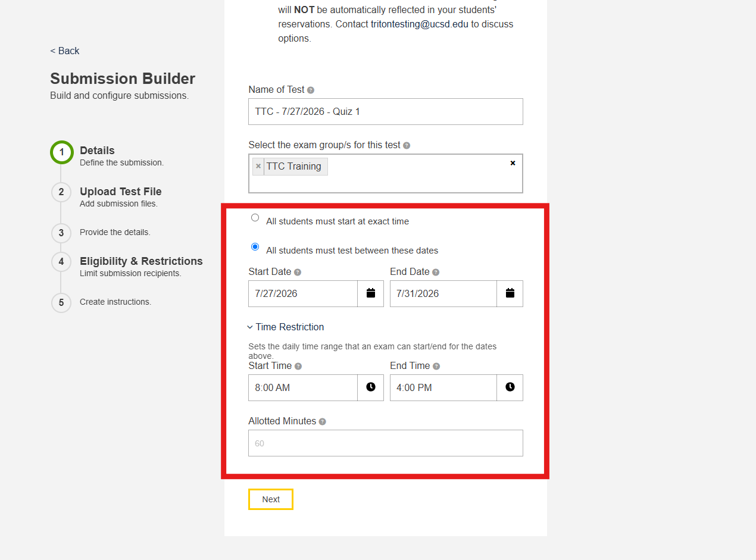
Task: Show help for exam group selection
Action: pos(407,145)
